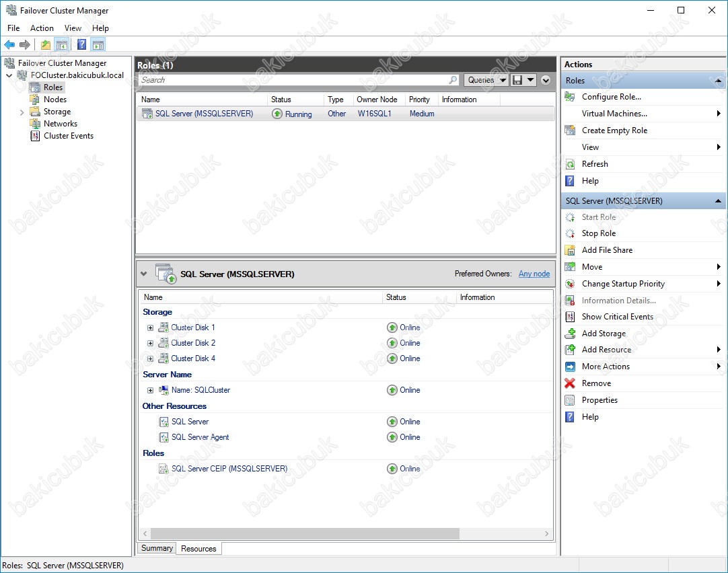
Task: Toggle the Show/Hide Action Pane toolbar icon
Action: point(98,44)
